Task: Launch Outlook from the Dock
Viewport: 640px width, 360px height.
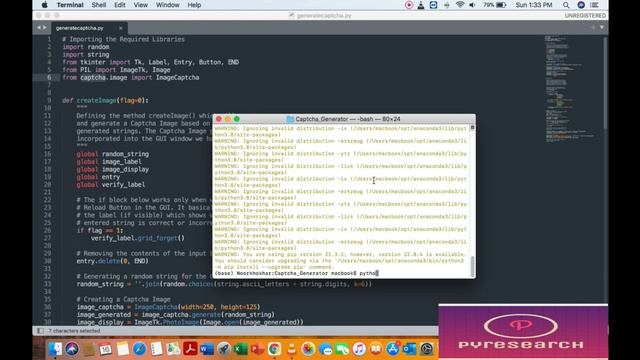Action: [409, 349]
